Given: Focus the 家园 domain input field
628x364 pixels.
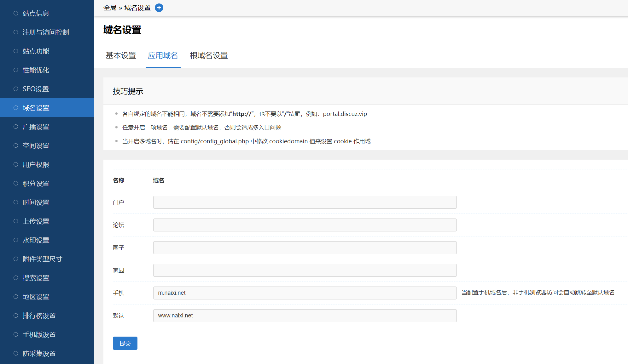Looking at the screenshot, I should point(305,270).
